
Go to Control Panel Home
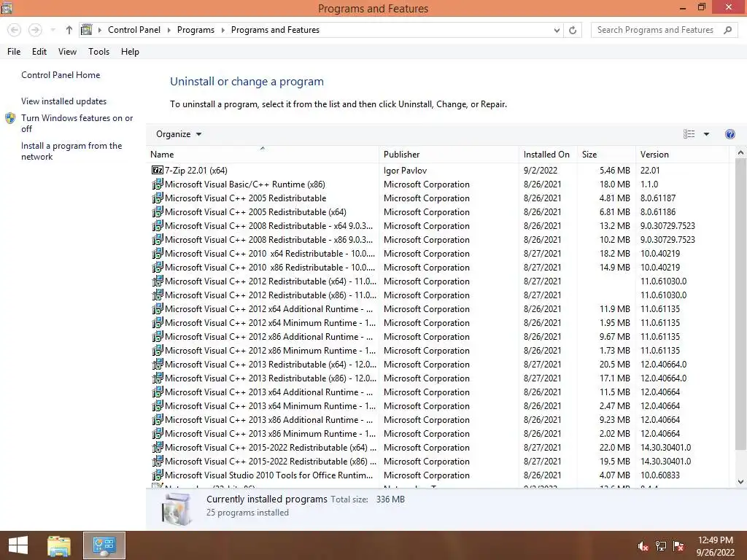61,75
